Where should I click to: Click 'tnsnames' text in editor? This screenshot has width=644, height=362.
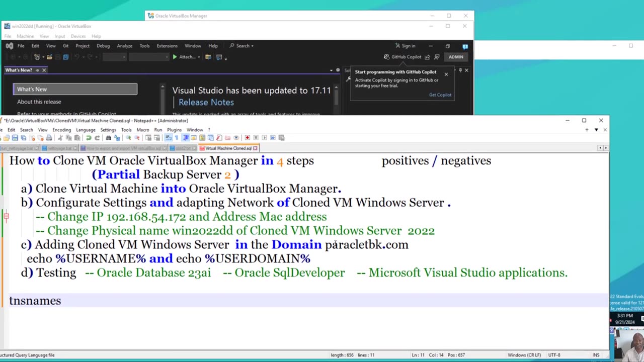click(x=35, y=301)
